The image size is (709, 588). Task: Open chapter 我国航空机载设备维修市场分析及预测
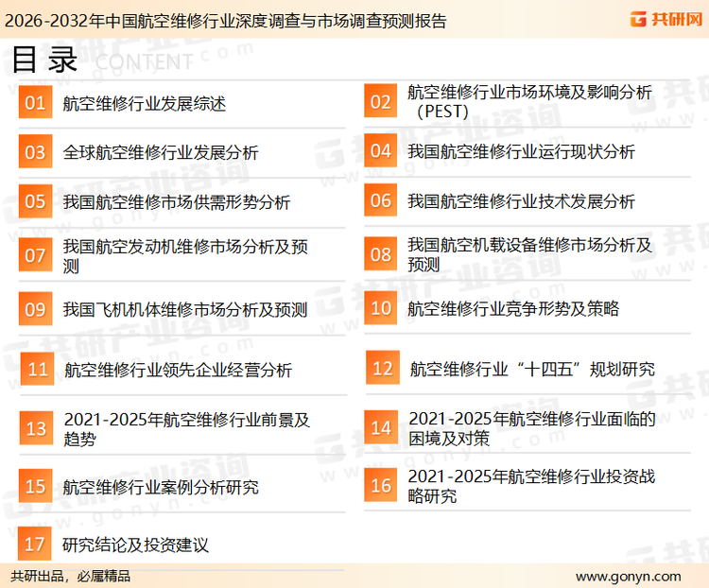[529, 254]
